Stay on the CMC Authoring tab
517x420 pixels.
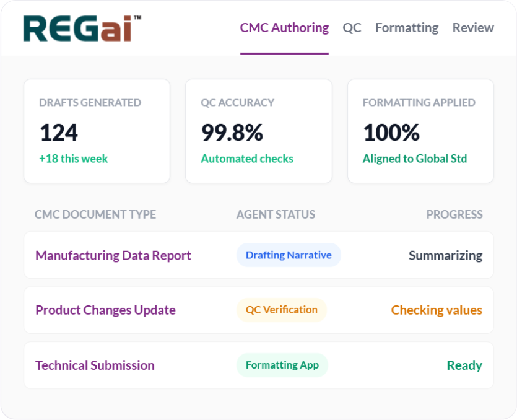coord(284,28)
